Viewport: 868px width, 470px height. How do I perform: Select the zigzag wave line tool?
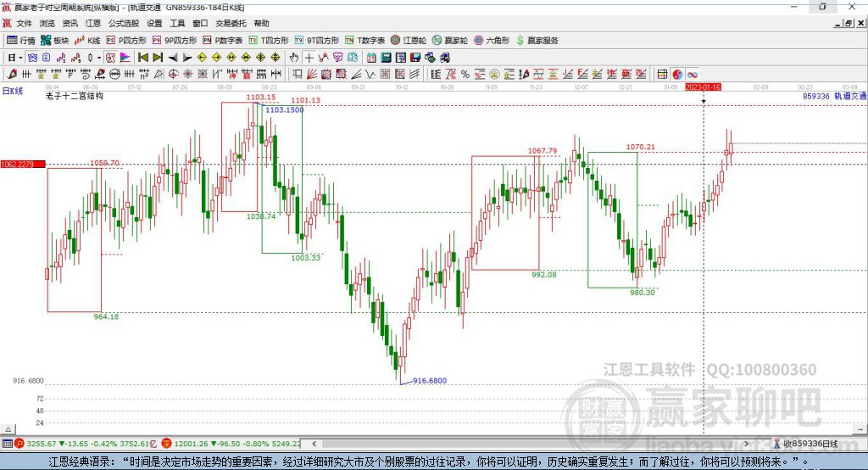pyautogui.click(x=370, y=75)
